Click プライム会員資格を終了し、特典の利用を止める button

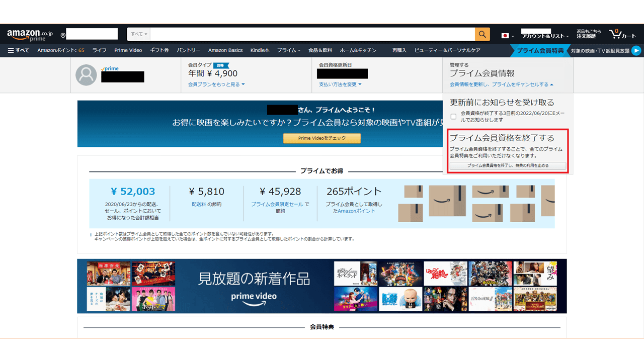tap(508, 165)
